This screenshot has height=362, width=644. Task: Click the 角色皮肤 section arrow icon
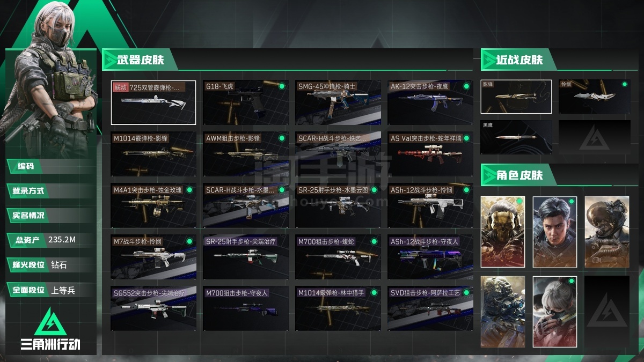[488, 175]
